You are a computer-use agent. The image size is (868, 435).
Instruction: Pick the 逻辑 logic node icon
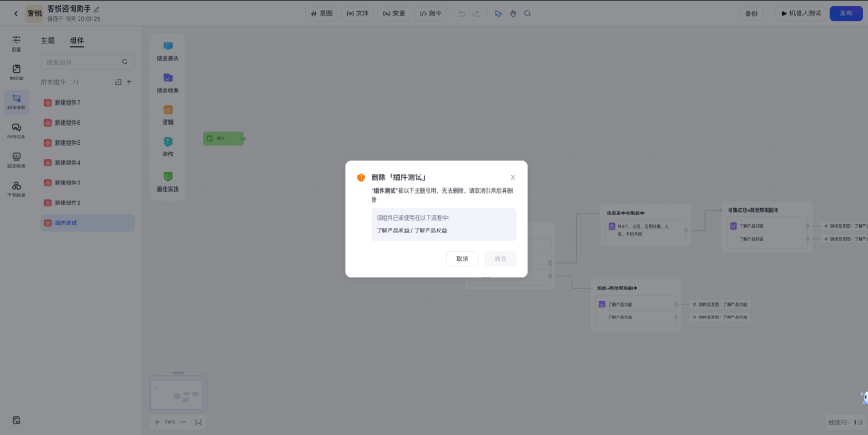167,110
